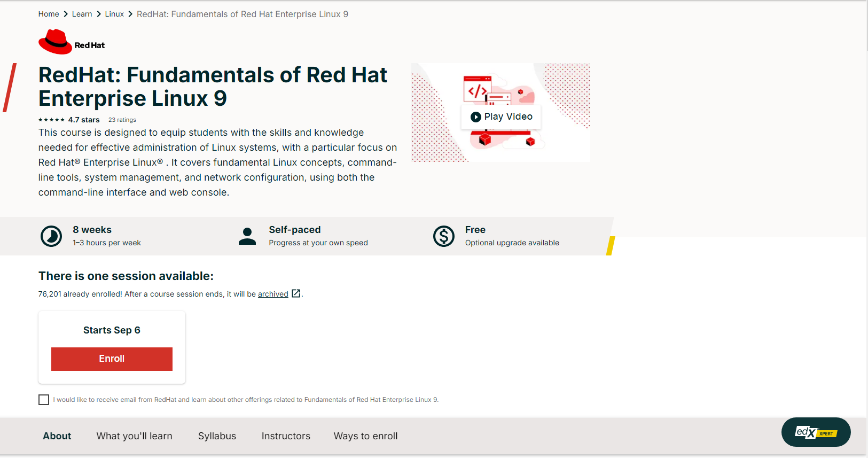Image resolution: width=868 pixels, height=458 pixels.
Task: Select the About tab
Action: (x=57, y=436)
